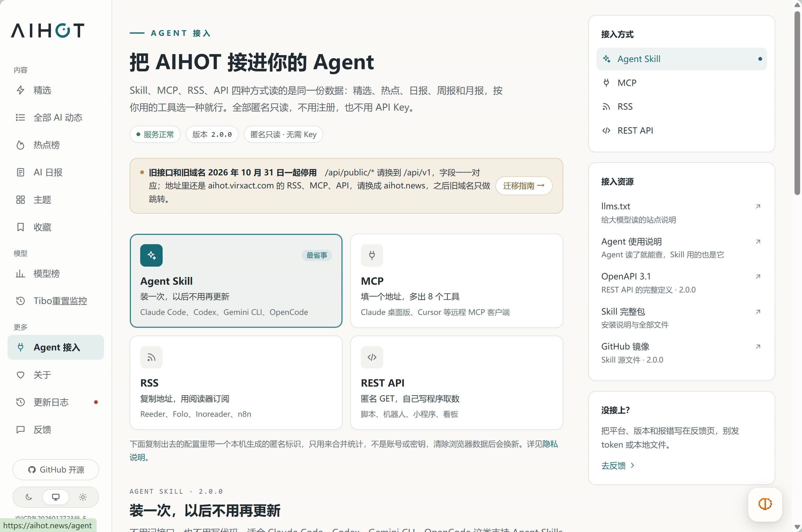This screenshot has height=532, width=802.
Task: Open the lightning-bolt 精选 sidebar icon
Action: coord(20,90)
